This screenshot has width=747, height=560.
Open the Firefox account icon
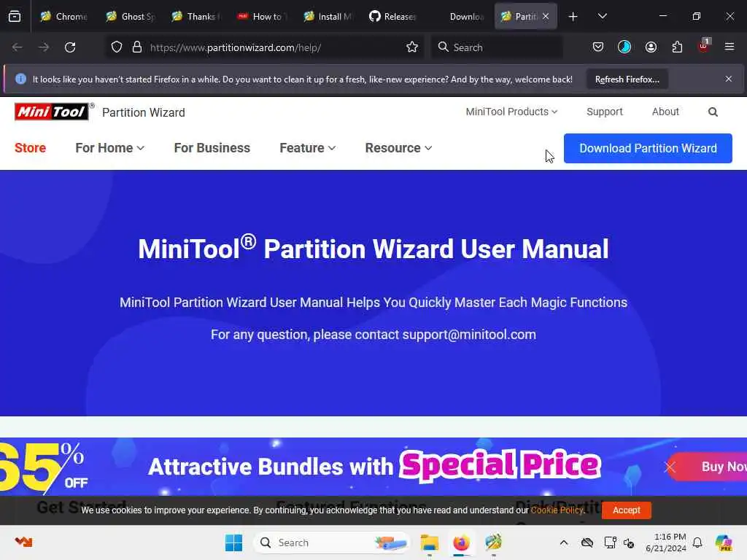tap(651, 47)
